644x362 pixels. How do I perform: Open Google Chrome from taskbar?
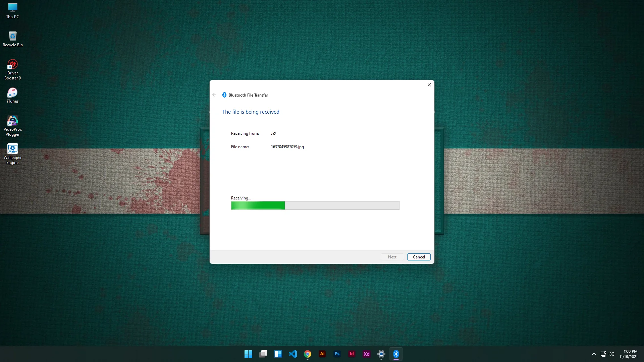pyautogui.click(x=308, y=354)
